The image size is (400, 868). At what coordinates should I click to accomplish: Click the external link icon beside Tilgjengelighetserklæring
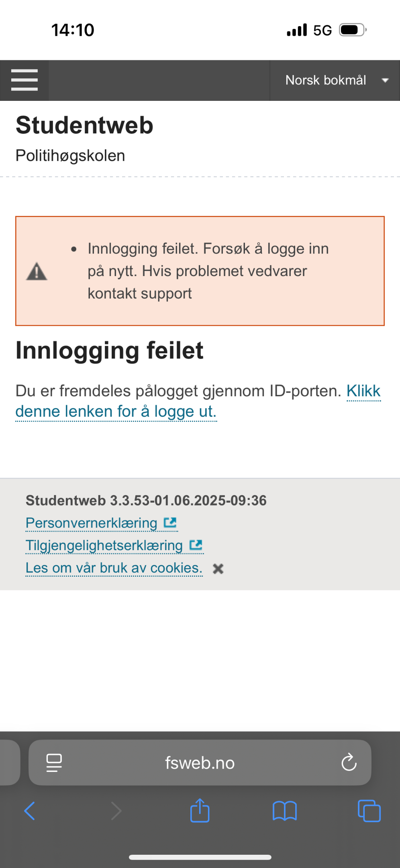(196, 545)
